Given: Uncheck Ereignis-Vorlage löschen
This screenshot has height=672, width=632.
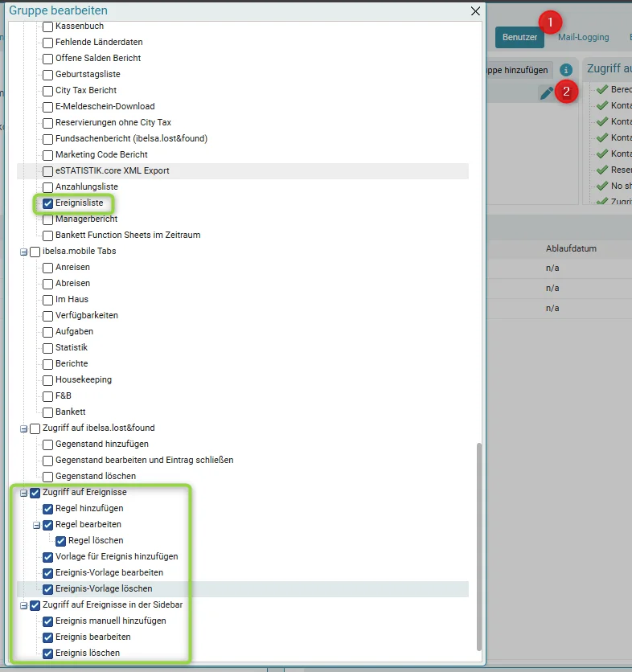Looking at the screenshot, I should click(x=48, y=589).
